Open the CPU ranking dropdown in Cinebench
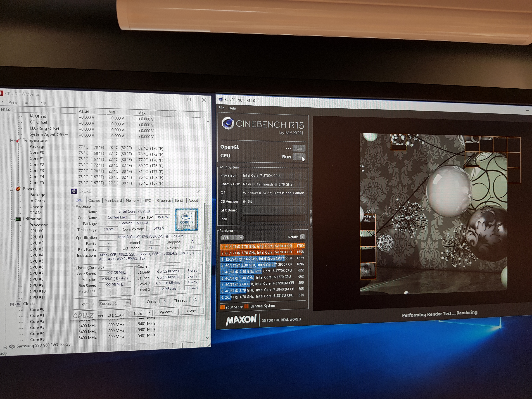 click(x=232, y=238)
